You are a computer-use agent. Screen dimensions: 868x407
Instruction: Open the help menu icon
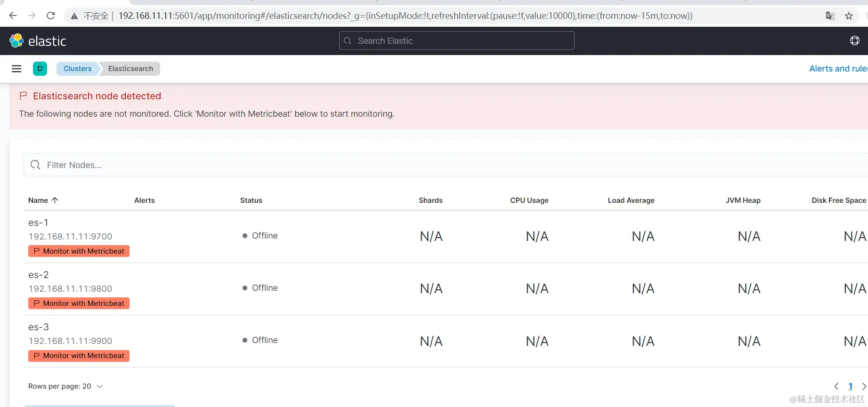click(x=854, y=40)
